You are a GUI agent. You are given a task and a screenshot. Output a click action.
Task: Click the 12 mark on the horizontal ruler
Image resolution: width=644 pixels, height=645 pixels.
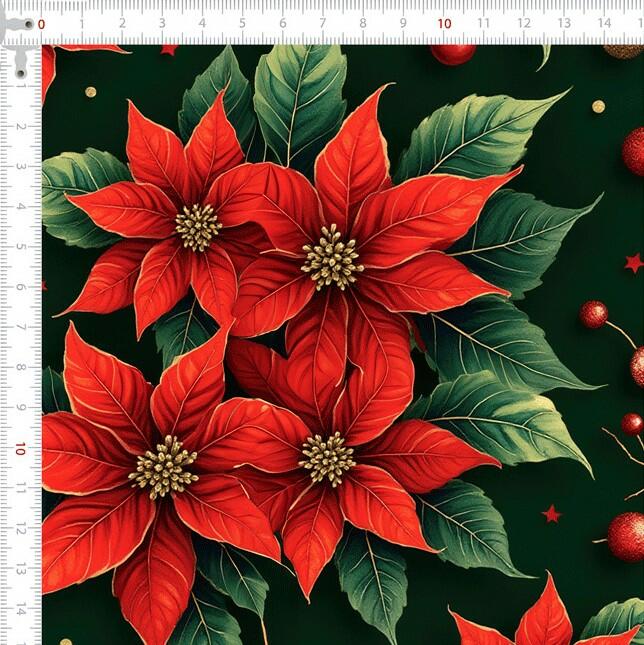click(524, 23)
